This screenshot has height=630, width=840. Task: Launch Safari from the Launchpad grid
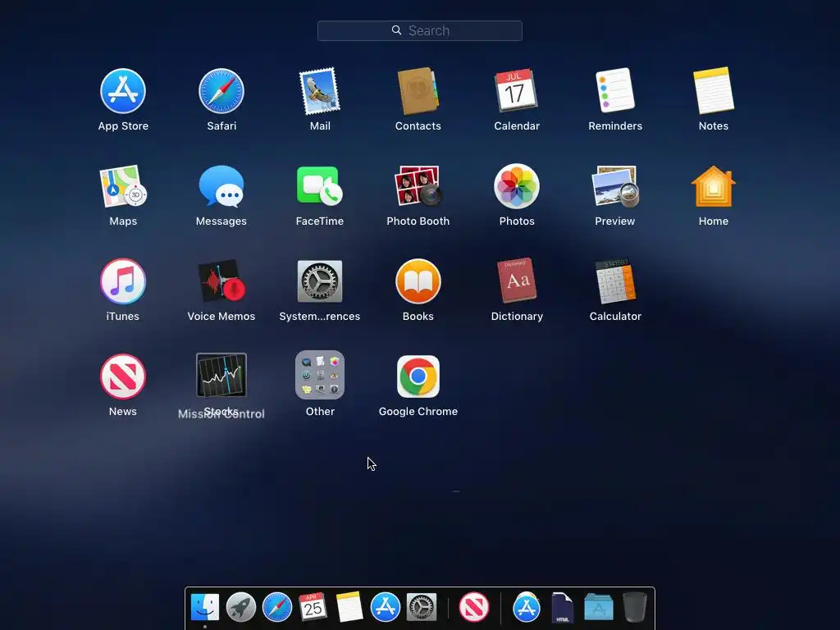(x=221, y=91)
